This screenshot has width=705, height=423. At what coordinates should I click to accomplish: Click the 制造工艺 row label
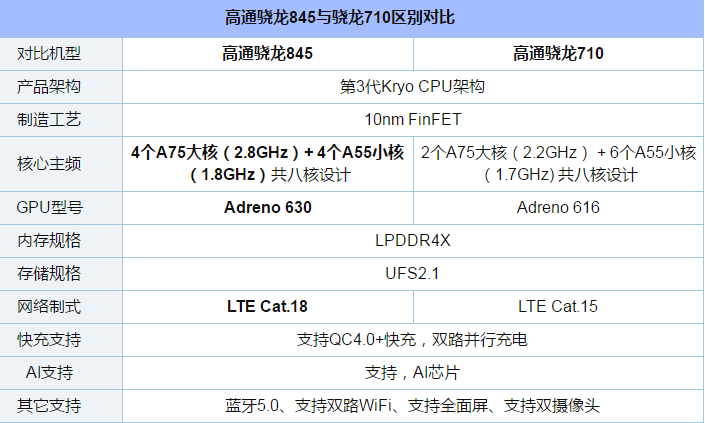coord(49,120)
